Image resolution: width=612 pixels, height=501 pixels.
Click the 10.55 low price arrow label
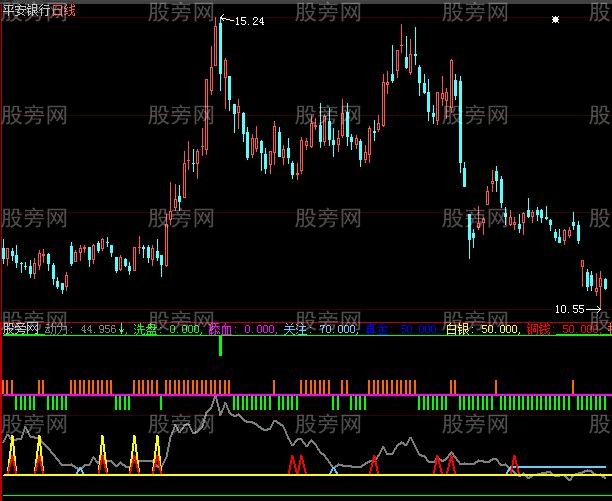click(x=575, y=310)
